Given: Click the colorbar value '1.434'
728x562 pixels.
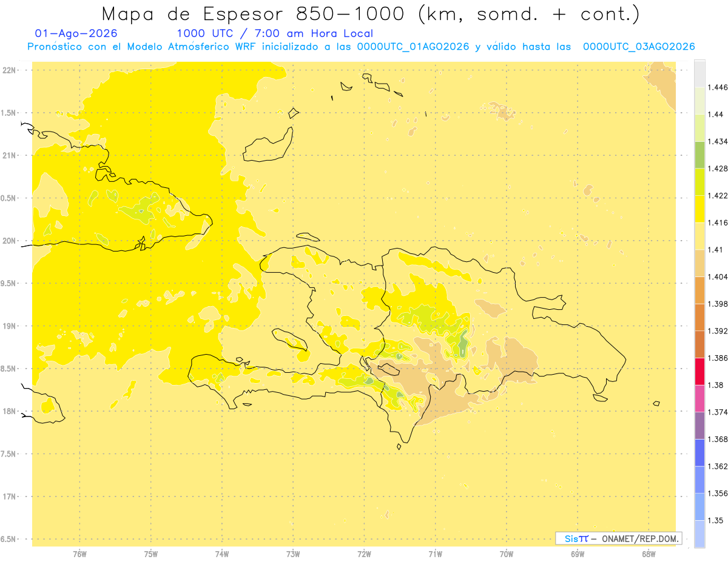Looking at the screenshot, I should [718, 141].
